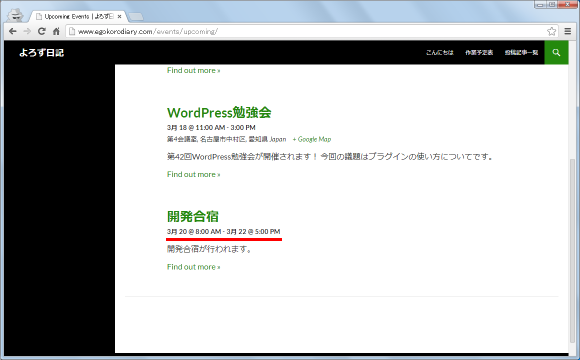Open the 作業予定表 menu item
The height and width of the screenshot is (360, 580).
479,53
